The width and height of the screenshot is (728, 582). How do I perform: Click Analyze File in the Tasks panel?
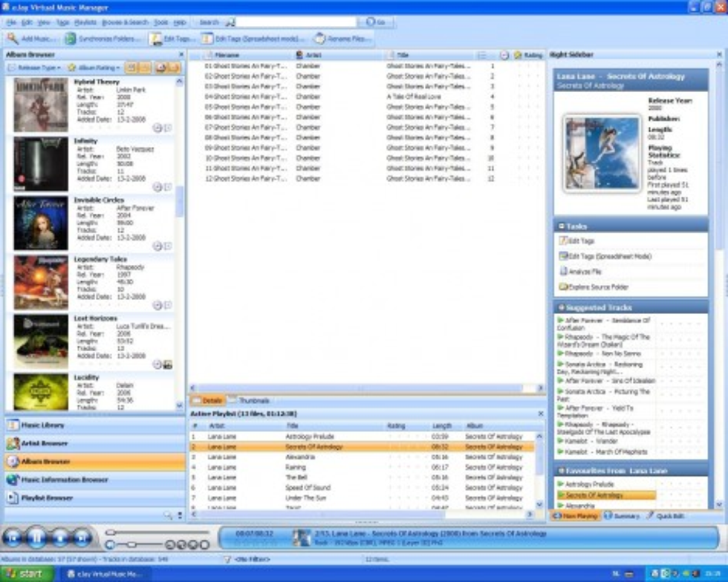tap(587, 272)
